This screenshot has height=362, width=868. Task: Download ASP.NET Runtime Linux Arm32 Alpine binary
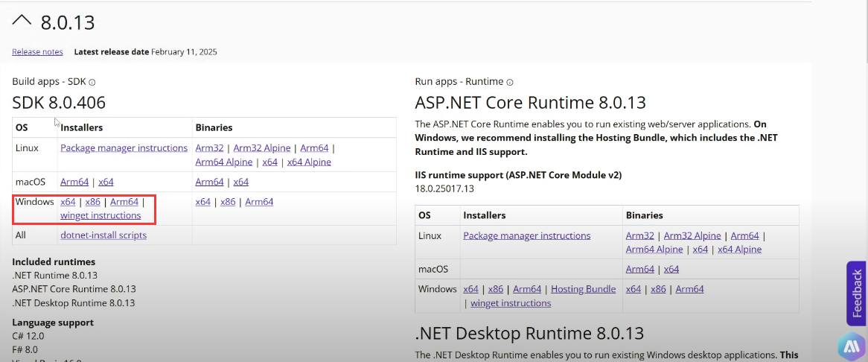(694, 235)
